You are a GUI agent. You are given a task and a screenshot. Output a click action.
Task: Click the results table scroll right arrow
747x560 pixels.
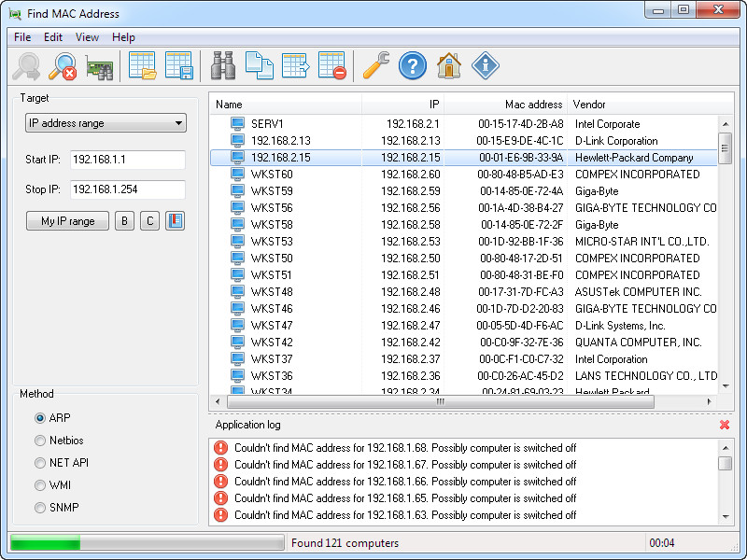coord(710,402)
